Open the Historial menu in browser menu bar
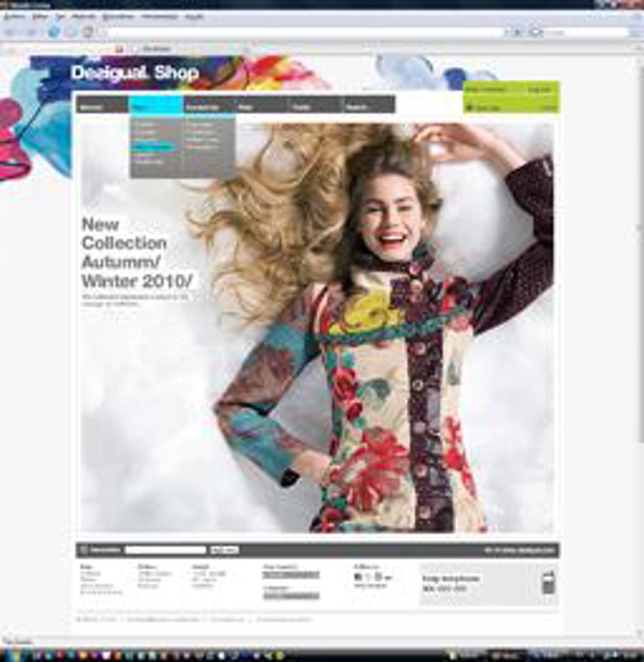644x662 pixels. point(84,17)
